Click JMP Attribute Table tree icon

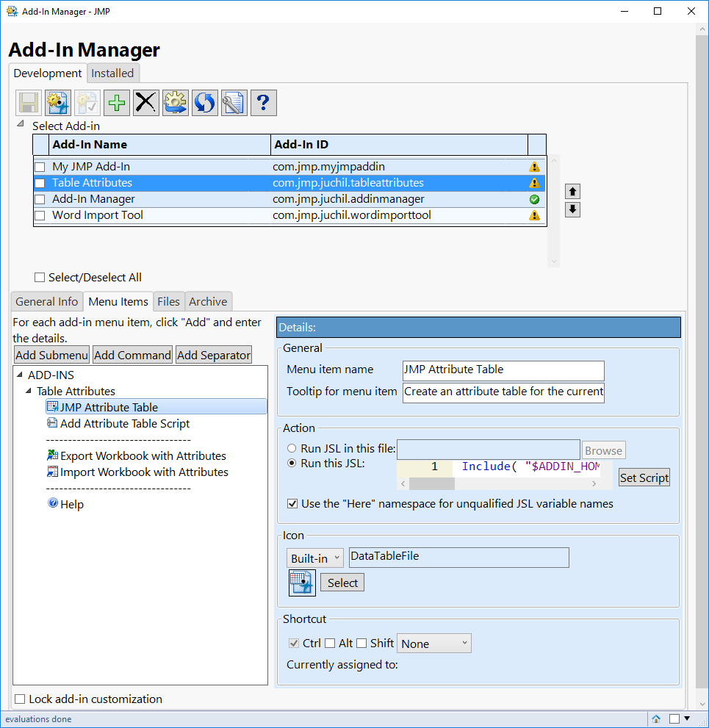point(52,407)
